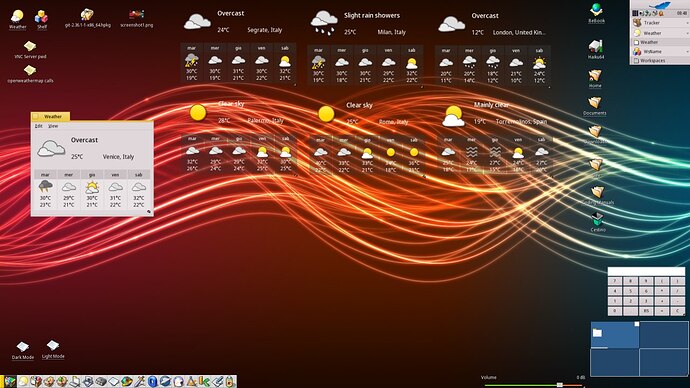Open the Cestino trash icon

pyautogui.click(x=598, y=219)
